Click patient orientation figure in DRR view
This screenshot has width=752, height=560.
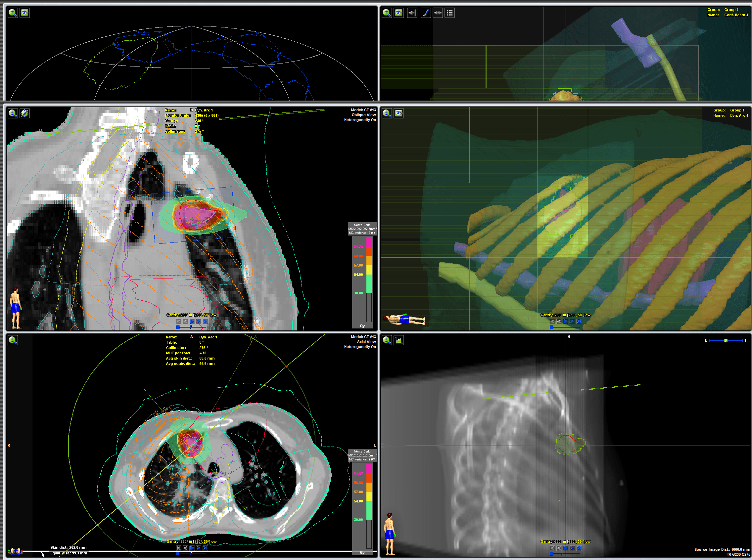(390, 534)
